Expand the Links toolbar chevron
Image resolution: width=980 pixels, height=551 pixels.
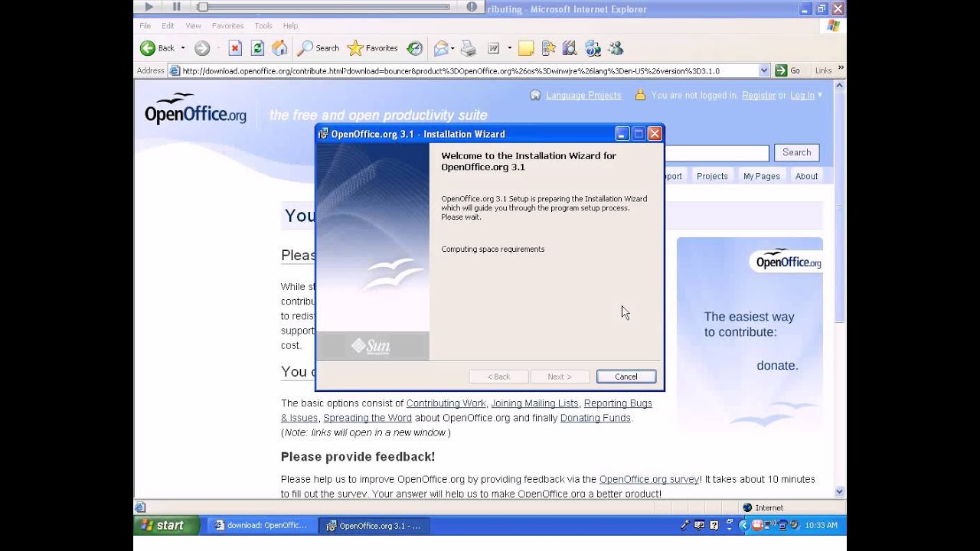[841, 68]
